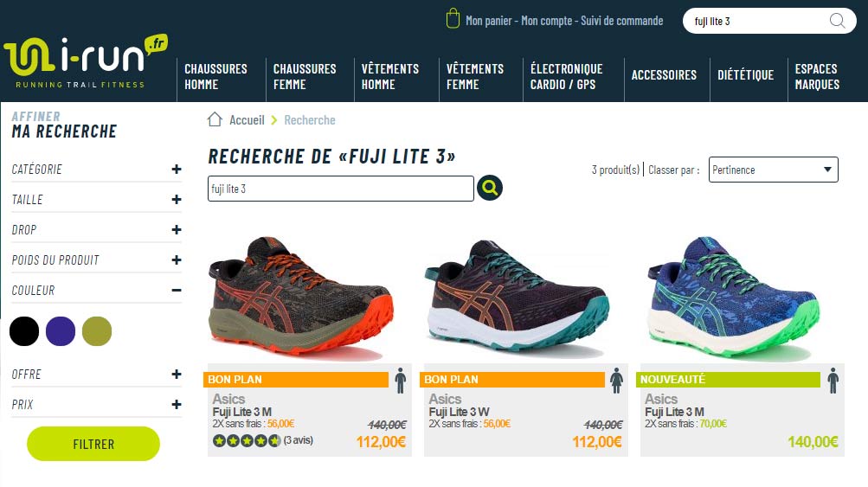This screenshot has height=487, width=868.
Task: Click the Filtrer button
Action: [x=93, y=444]
